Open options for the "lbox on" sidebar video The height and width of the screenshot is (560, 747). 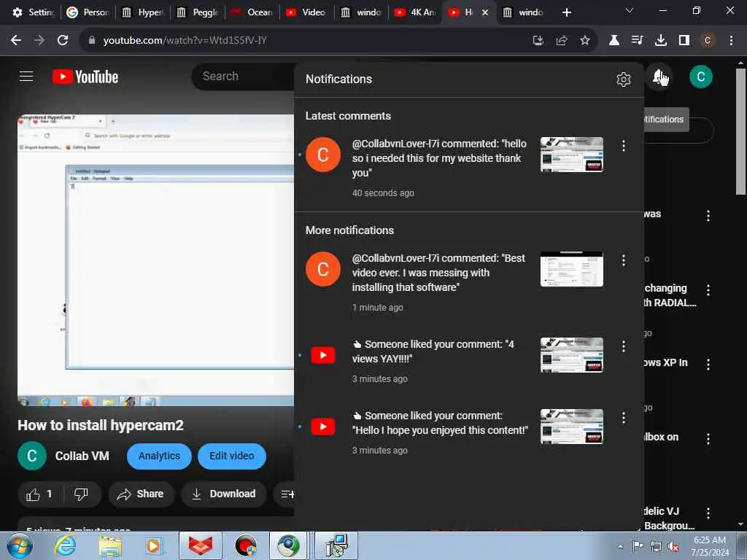[x=708, y=438]
